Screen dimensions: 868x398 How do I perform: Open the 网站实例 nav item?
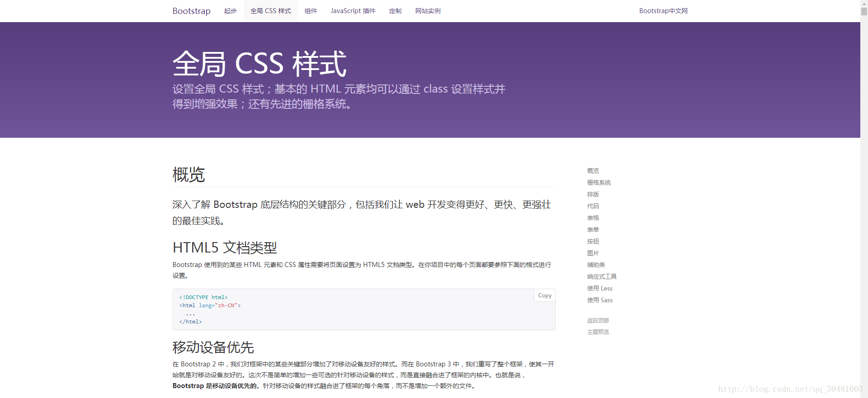[428, 11]
